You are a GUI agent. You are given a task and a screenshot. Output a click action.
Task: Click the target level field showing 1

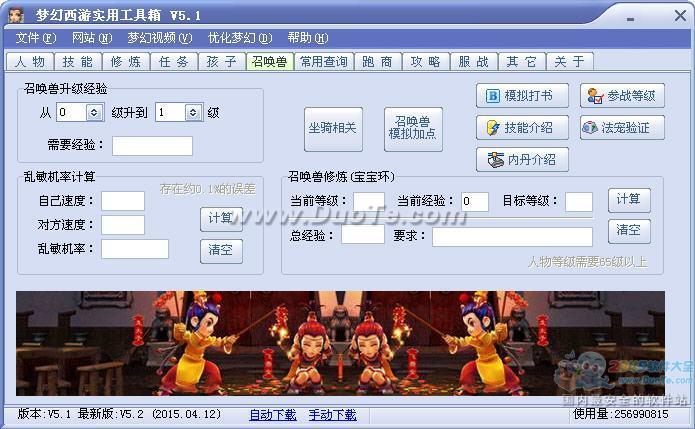170,113
